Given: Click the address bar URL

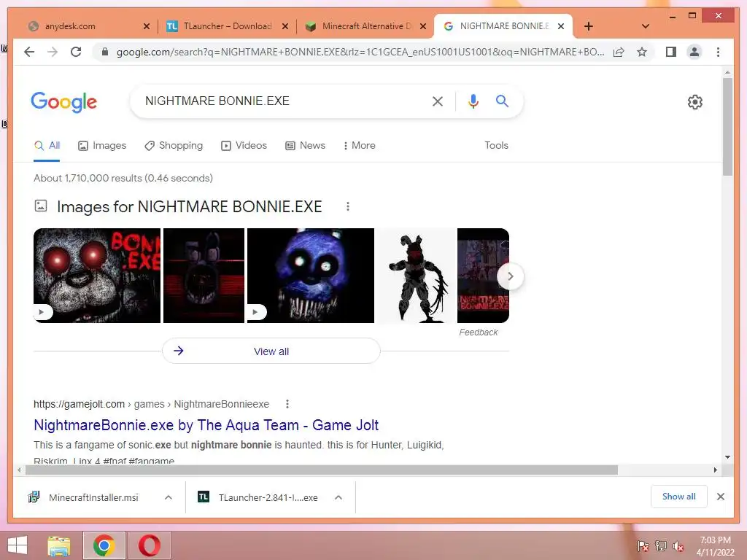Looking at the screenshot, I should point(360,52).
